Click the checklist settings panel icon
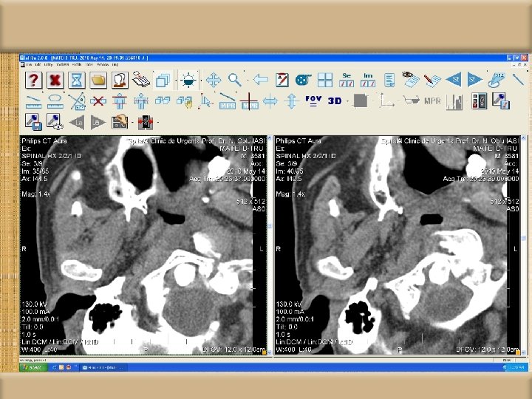This screenshot has width=532, height=399. click(x=480, y=101)
